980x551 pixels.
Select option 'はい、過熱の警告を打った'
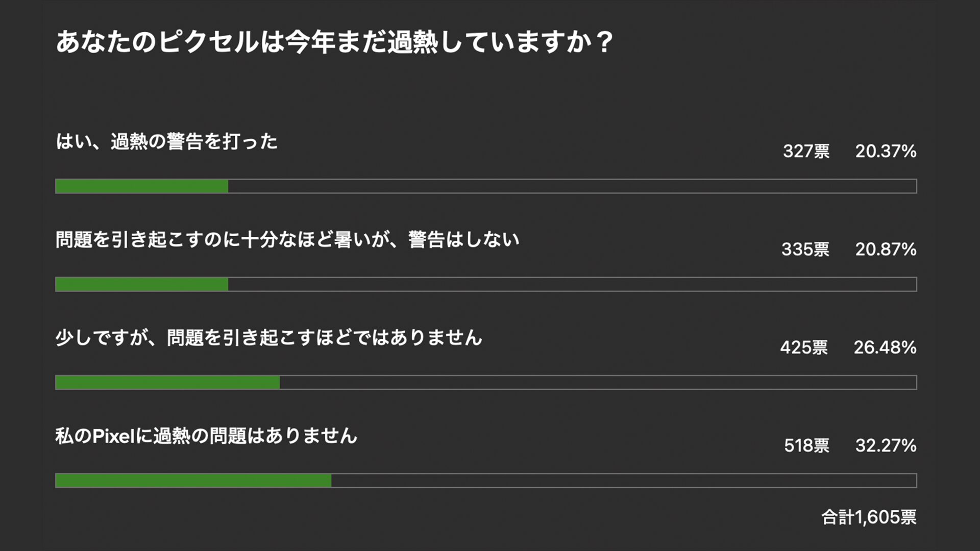pyautogui.click(x=167, y=141)
